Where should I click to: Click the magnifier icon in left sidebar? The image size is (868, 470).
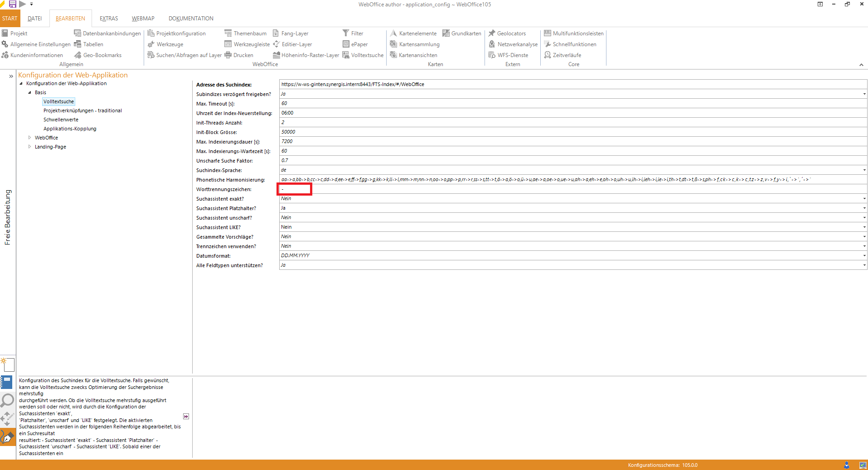tap(8, 400)
